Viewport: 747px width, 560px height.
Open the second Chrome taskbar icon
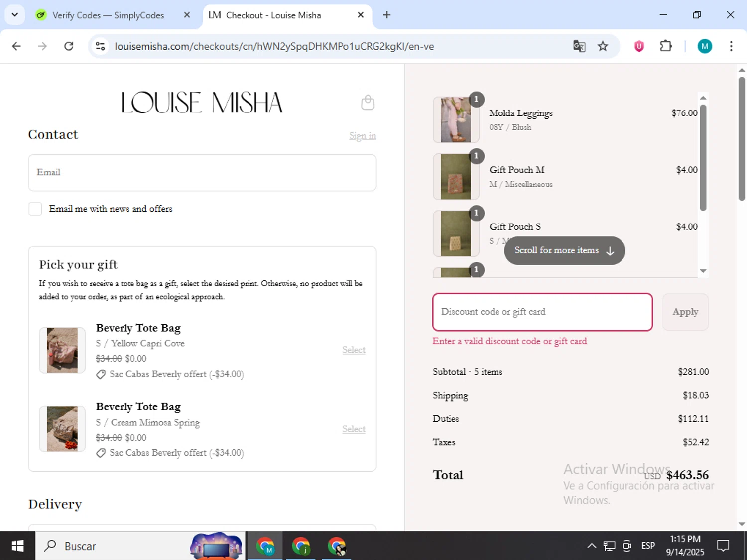pyautogui.click(x=301, y=546)
